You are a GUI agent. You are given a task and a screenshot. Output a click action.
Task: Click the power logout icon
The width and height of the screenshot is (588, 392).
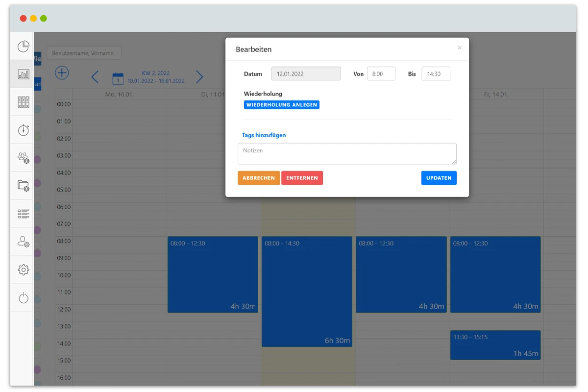click(23, 297)
